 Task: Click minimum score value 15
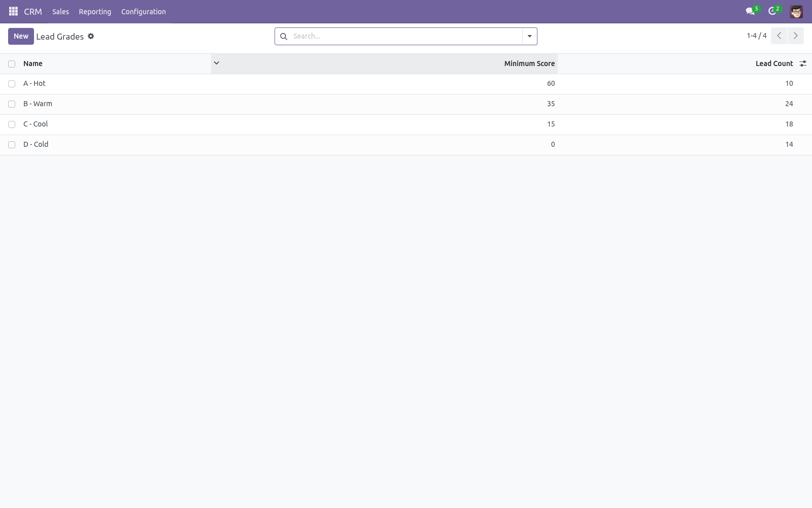point(551,124)
